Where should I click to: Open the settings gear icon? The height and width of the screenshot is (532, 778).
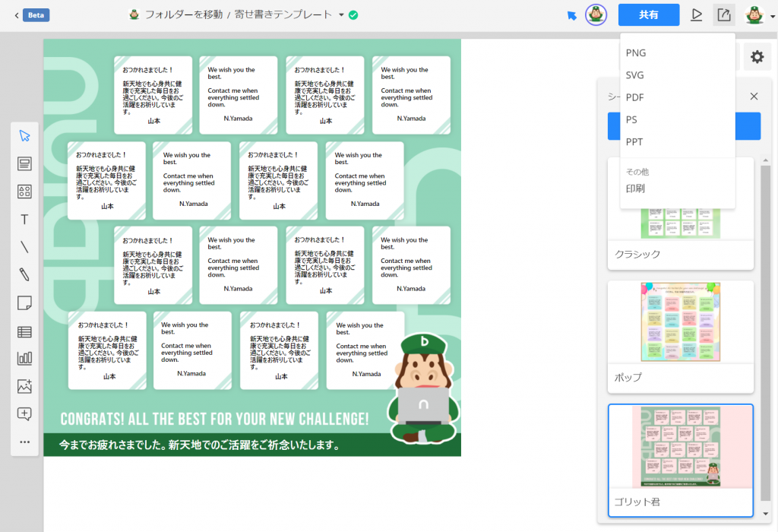click(757, 57)
